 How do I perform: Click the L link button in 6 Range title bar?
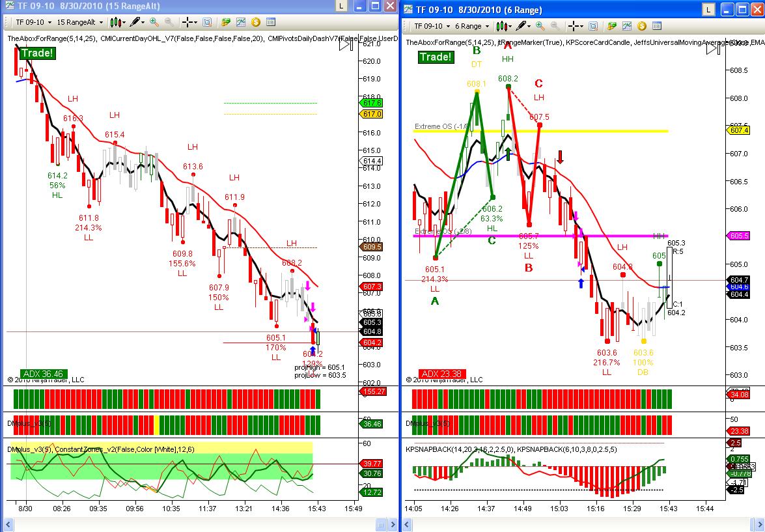click(708, 9)
